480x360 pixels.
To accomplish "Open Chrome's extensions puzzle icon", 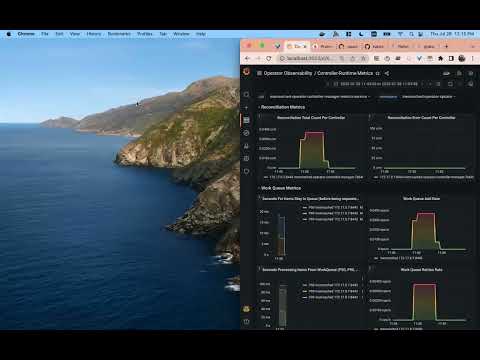I will (441, 58).
